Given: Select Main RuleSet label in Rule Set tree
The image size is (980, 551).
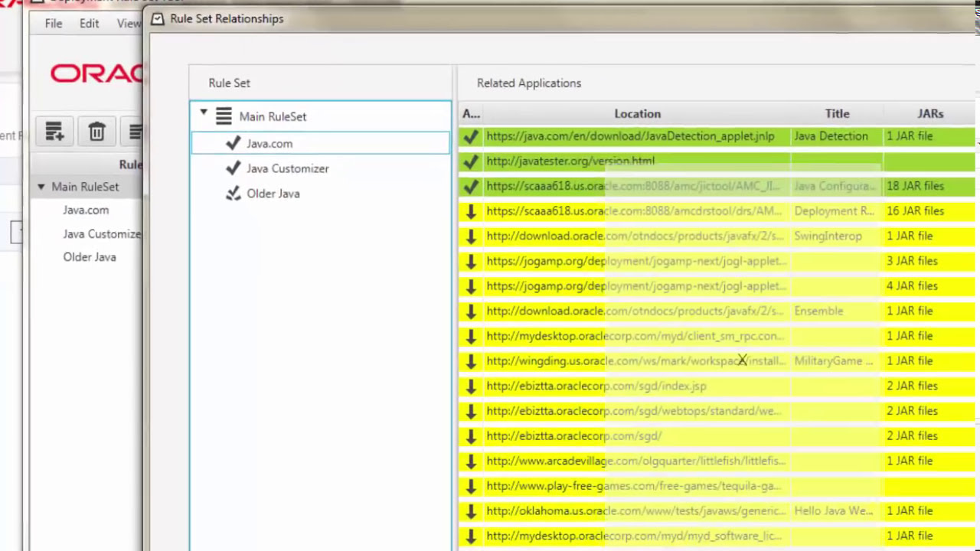Looking at the screenshot, I should pos(273,116).
